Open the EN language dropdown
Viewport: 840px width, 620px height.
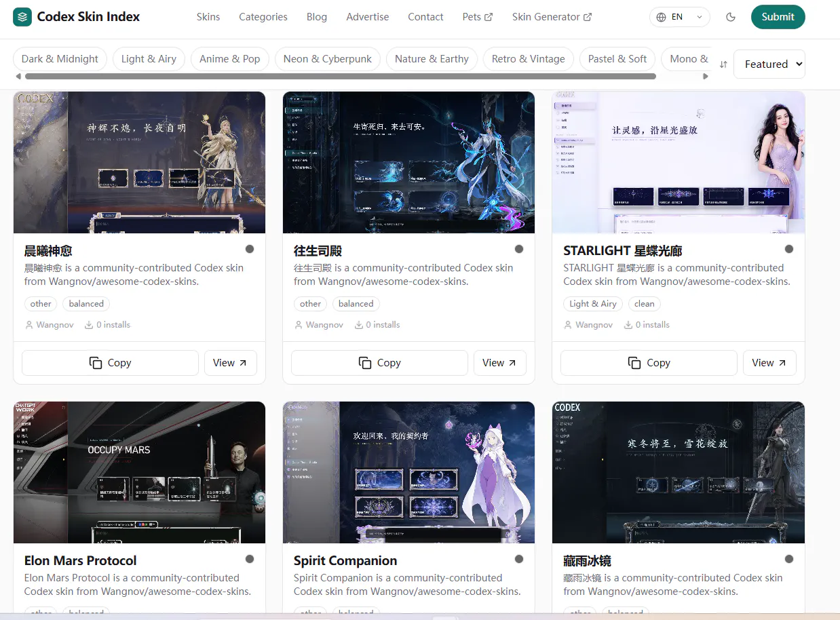pyautogui.click(x=680, y=17)
